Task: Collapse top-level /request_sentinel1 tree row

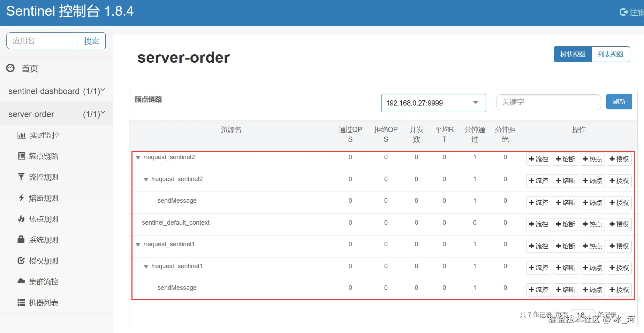Action: pos(138,245)
